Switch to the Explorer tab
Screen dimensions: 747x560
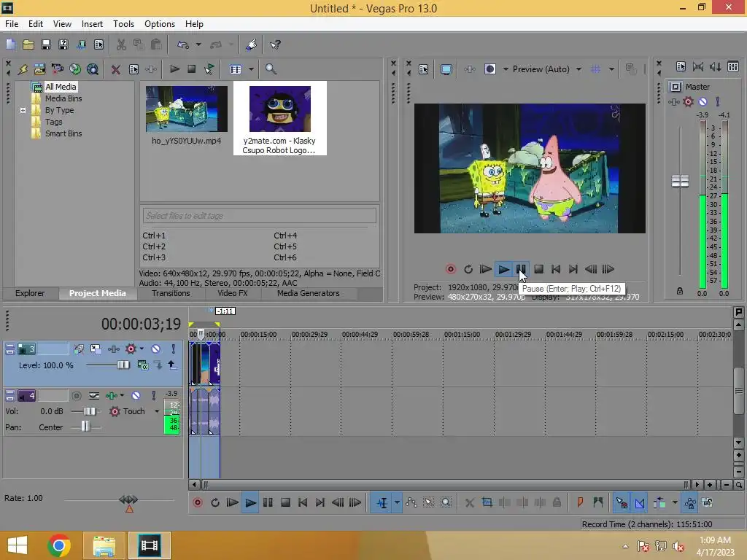29,293
